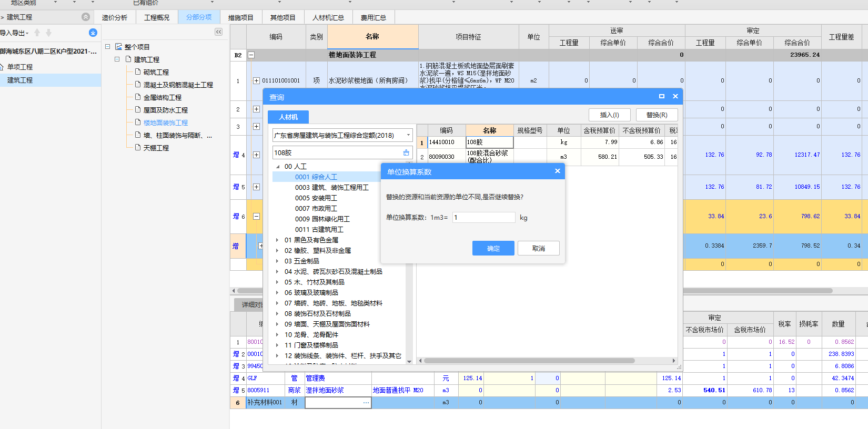The height and width of the screenshot is (429, 868).
Task: Collapse the 增 6 row in the table
Action: [256, 216]
